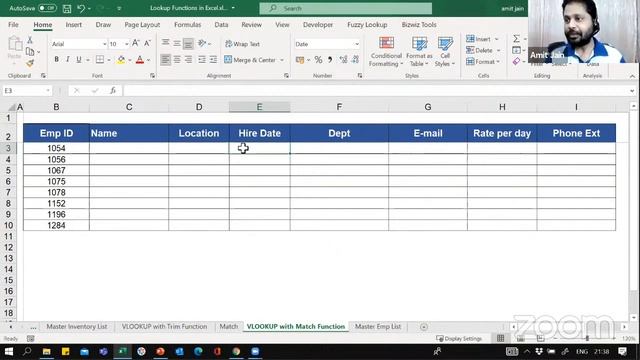This screenshot has width=640, height=360.
Task: Toggle Align Right
Action: click(x=188, y=60)
